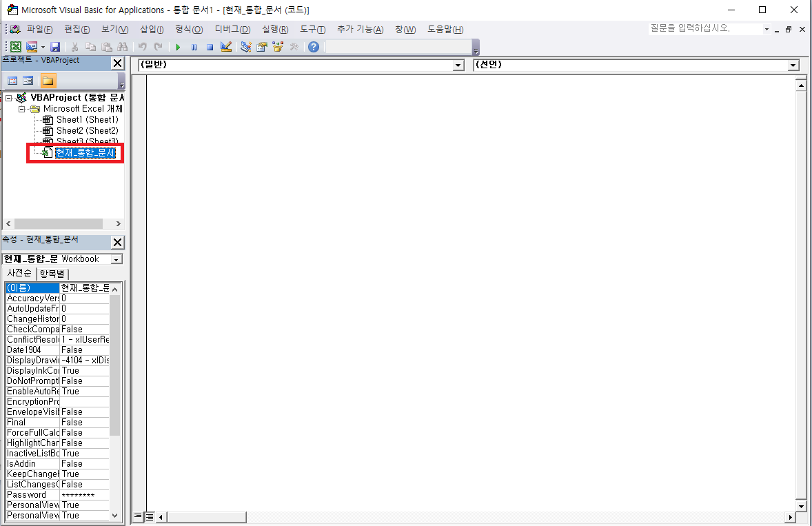Toggle Folders icon in project panel

pyautogui.click(x=48, y=81)
